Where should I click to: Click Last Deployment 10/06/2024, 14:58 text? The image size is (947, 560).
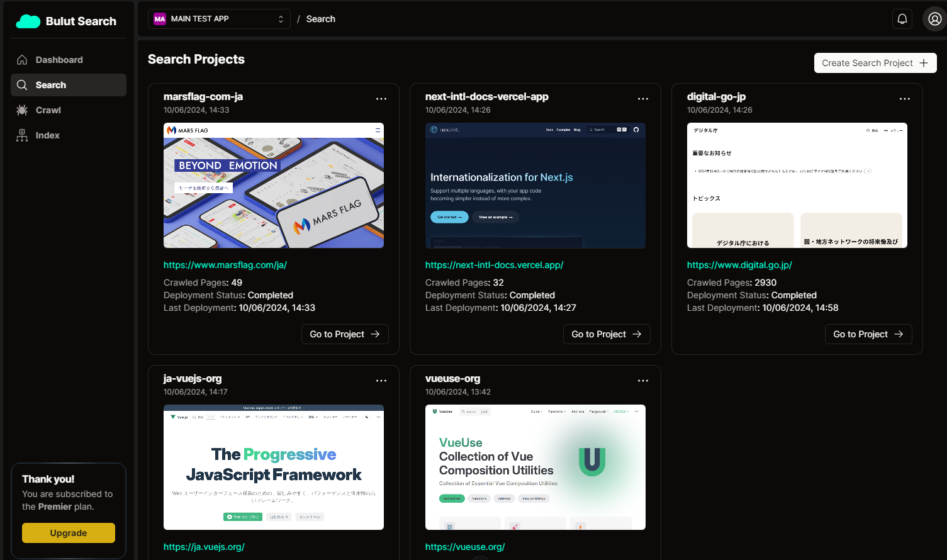pos(763,308)
